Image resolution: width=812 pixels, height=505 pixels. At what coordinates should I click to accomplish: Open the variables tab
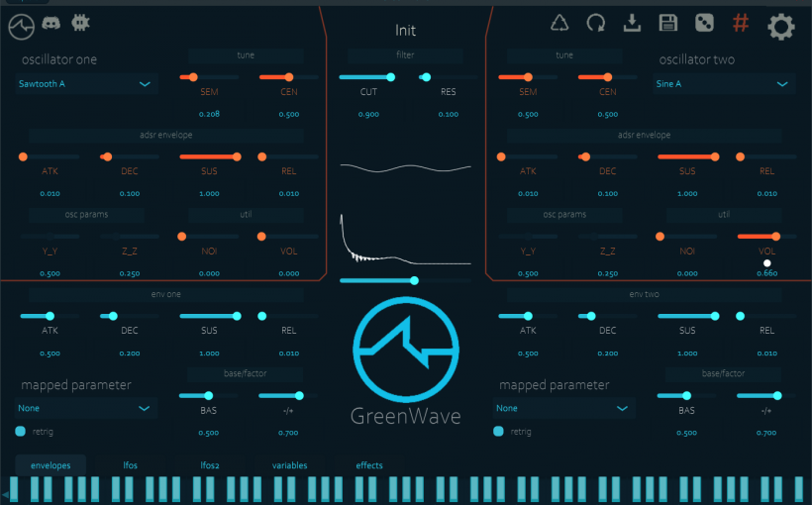[x=290, y=465]
